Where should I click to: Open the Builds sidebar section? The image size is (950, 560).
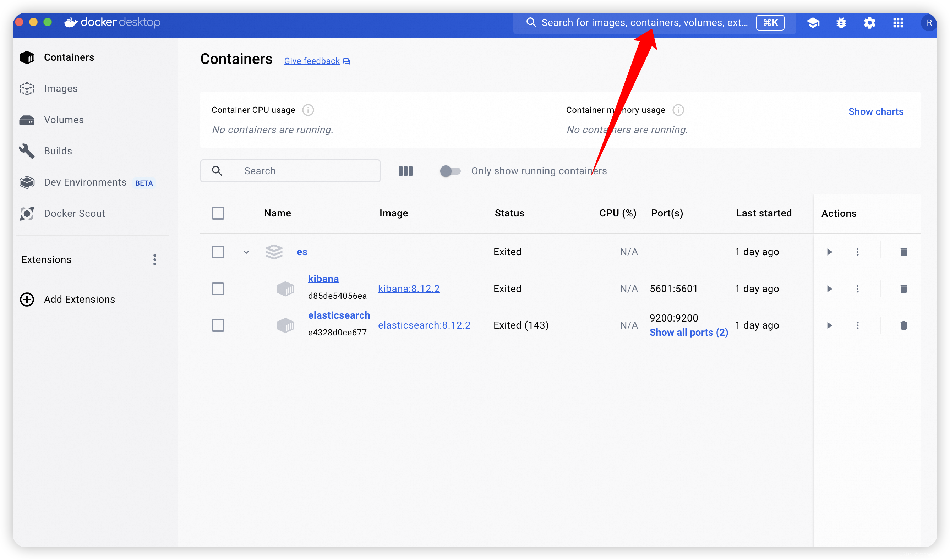pyautogui.click(x=58, y=151)
